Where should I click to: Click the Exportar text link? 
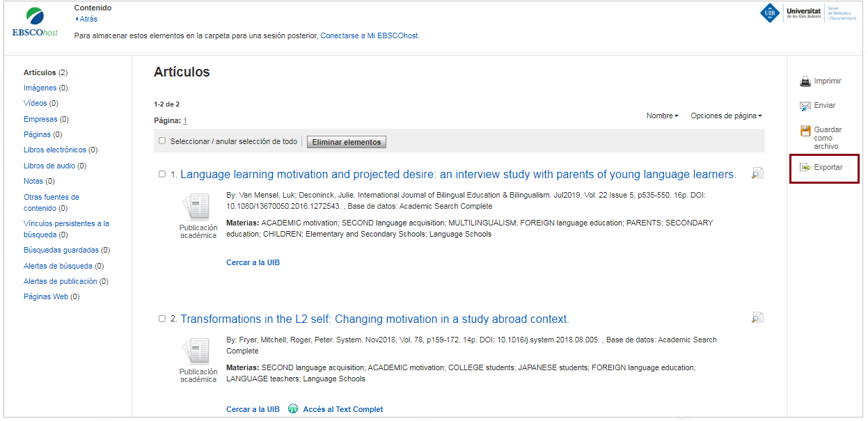point(828,167)
